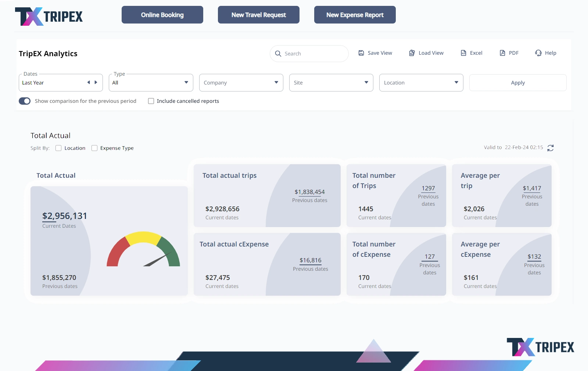Click the Help headset icon
Image resolution: width=588 pixels, height=371 pixels.
tap(538, 53)
